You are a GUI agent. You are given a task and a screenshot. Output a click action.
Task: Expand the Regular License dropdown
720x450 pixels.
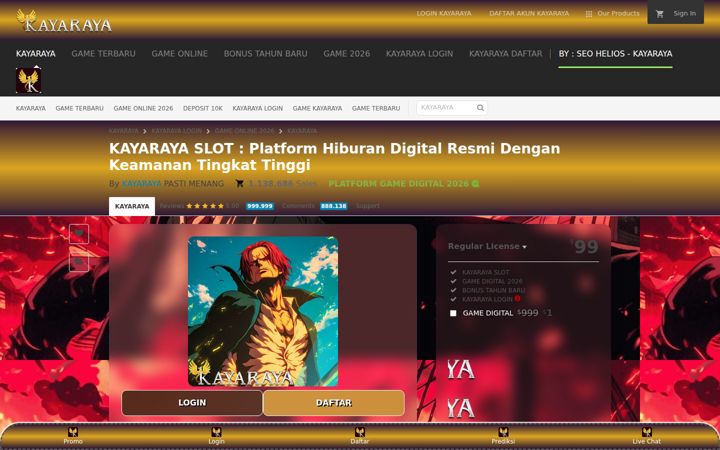pos(487,247)
